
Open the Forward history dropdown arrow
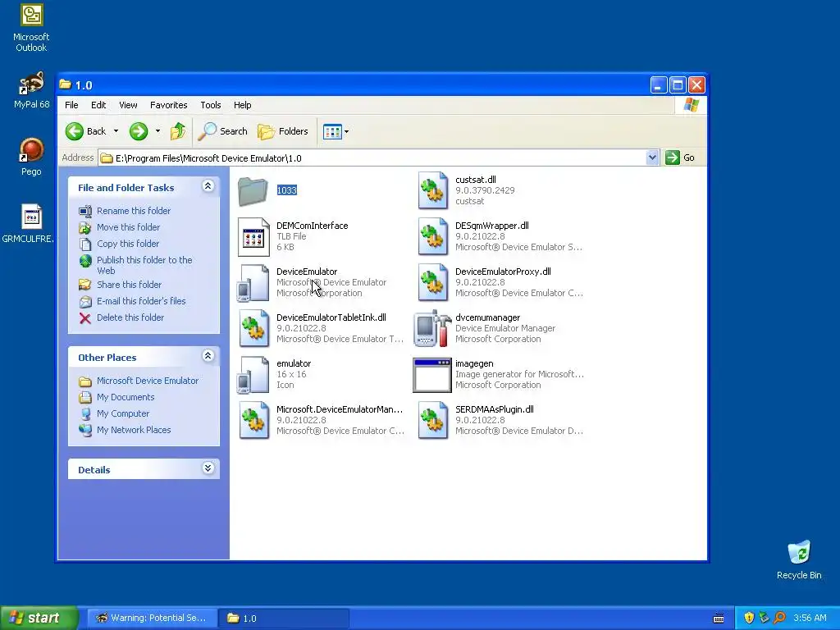click(x=157, y=131)
